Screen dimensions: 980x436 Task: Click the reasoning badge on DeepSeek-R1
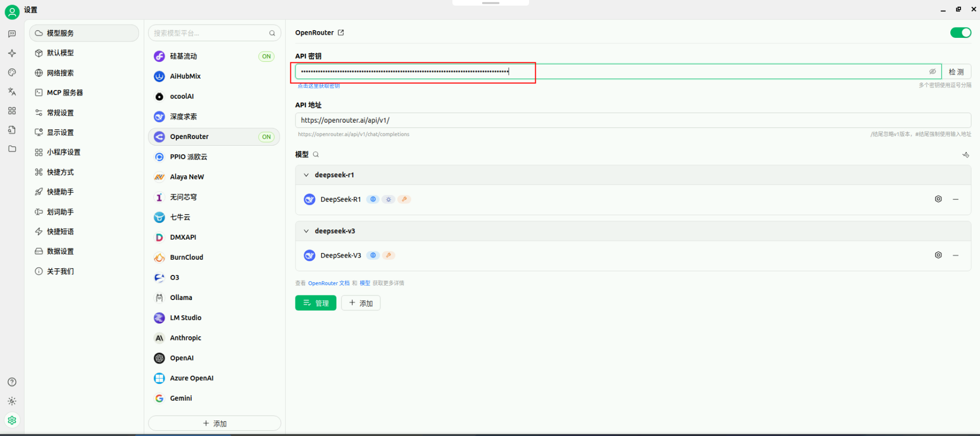pos(389,199)
